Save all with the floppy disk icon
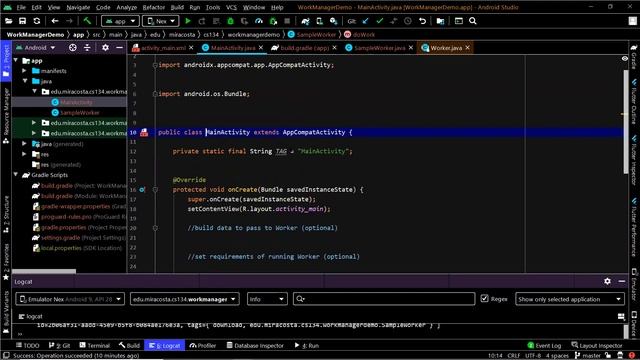This screenshot has height=360, width=640. 22,21
